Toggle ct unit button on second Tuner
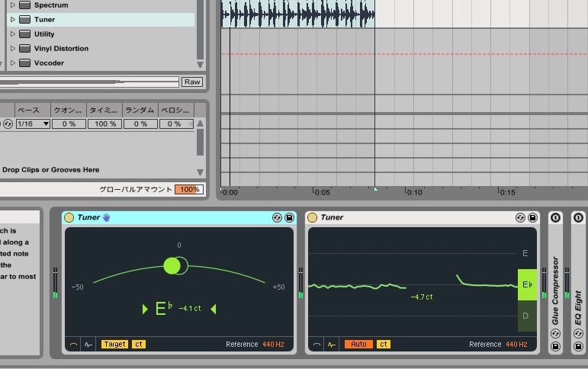 pos(384,345)
